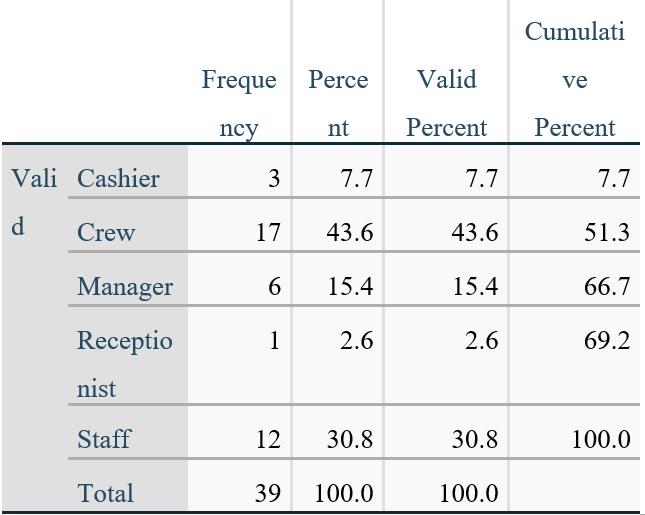Click Crew frequency cell showing 17
This screenshot has height=515, width=645.
(x=268, y=233)
